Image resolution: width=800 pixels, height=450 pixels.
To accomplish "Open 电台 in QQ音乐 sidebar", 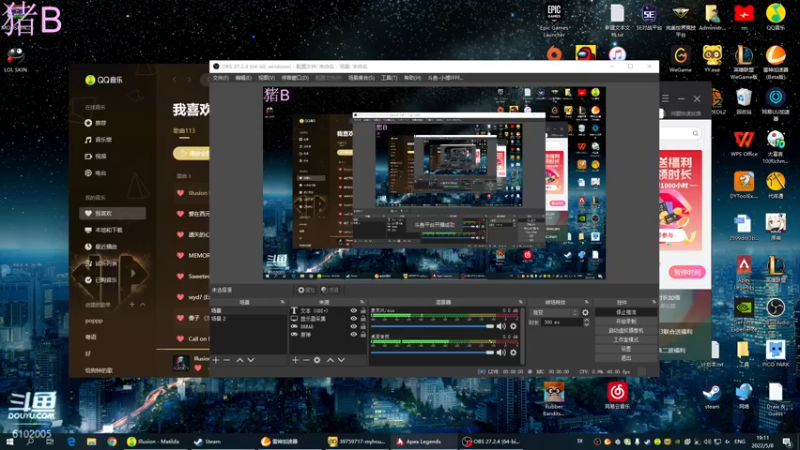I will (95, 173).
